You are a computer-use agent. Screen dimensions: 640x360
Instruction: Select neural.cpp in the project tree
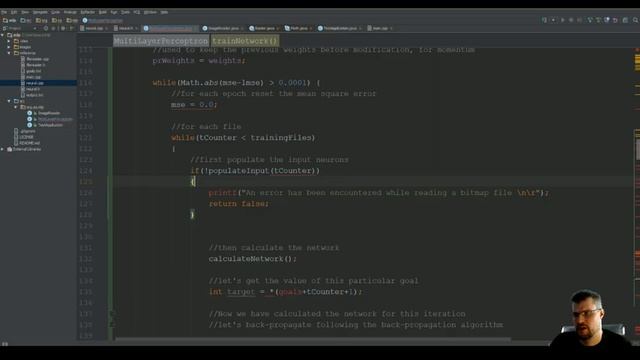tap(35, 83)
